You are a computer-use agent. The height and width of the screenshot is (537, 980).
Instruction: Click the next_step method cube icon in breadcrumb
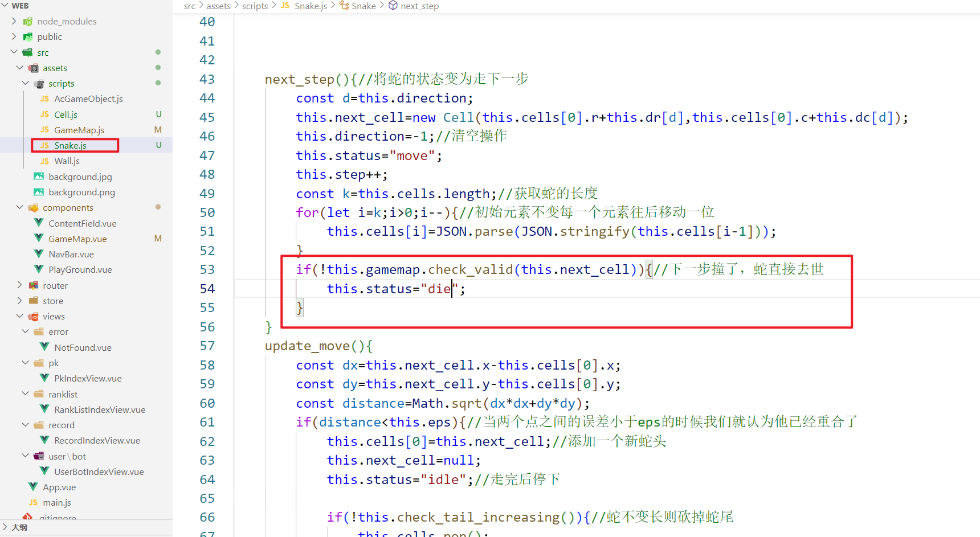pos(393,6)
